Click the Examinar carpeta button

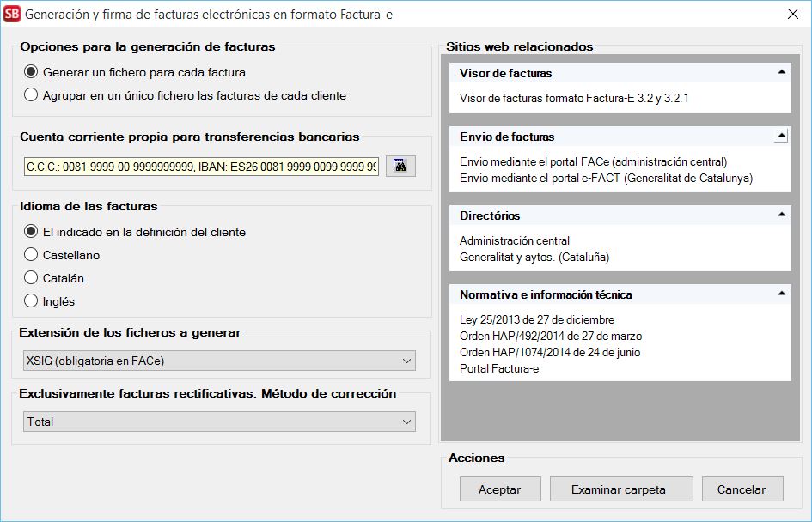pyautogui.click(x=619, y=489)
